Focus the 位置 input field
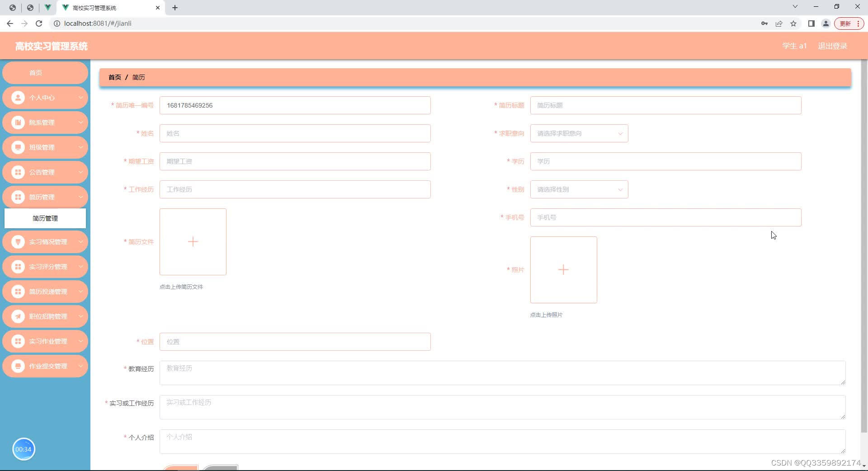This screenshot has width=868, height=471. tap(295, 342)
